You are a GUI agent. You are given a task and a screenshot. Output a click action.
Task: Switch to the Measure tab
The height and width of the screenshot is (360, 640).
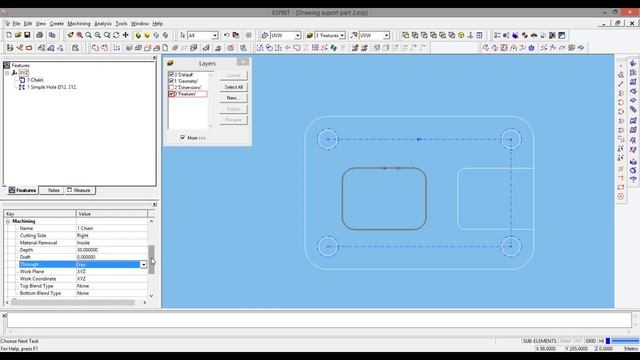pos(79,190)
